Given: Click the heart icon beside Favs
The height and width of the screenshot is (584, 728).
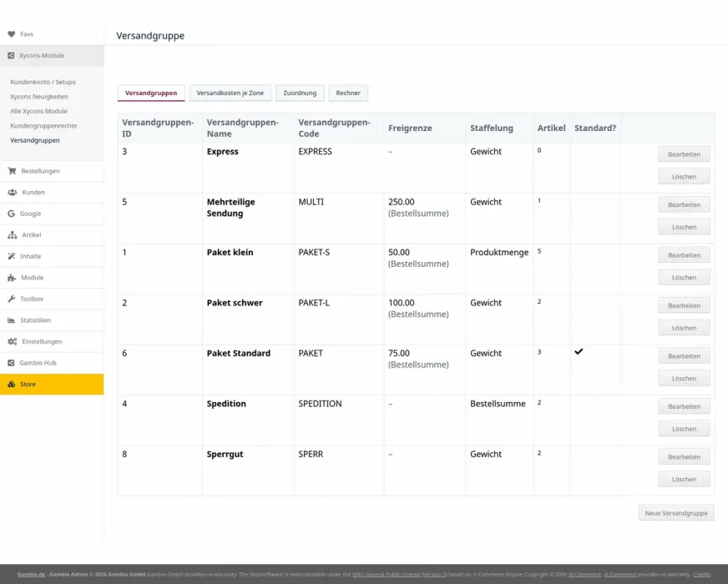Looking at the screenshot, I should click(12, 34).
